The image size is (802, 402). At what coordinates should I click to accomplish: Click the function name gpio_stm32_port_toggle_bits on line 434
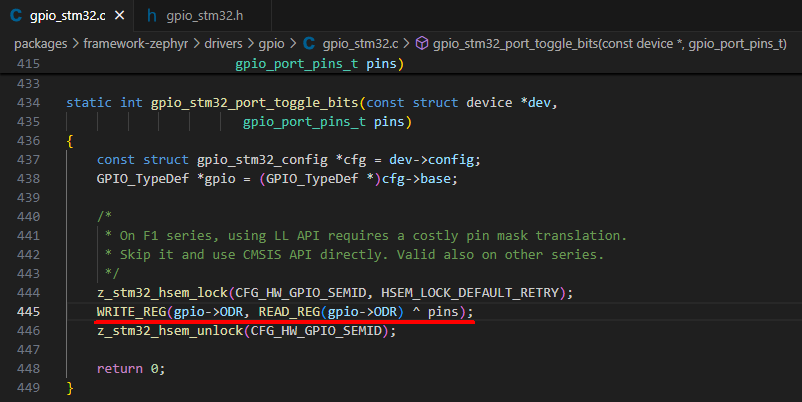254,103
